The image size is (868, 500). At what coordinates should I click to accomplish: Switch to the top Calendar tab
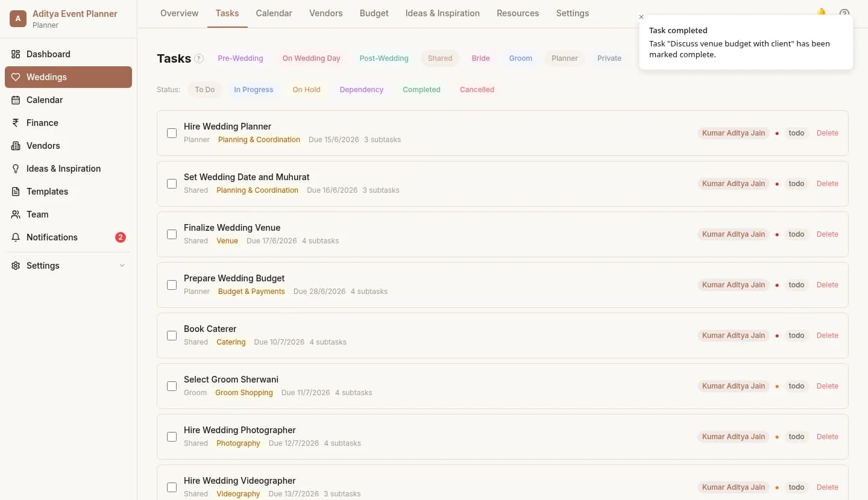[x=274, y=13]
